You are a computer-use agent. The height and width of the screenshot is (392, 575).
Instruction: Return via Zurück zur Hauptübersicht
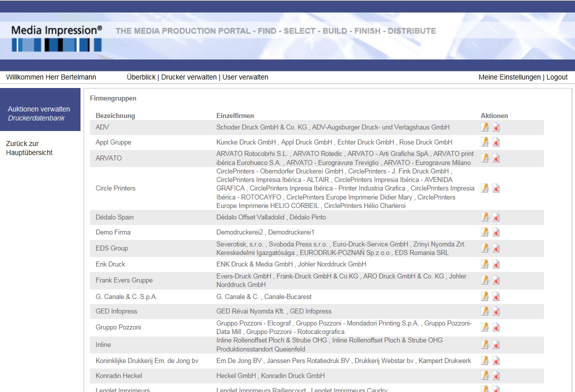29,148
